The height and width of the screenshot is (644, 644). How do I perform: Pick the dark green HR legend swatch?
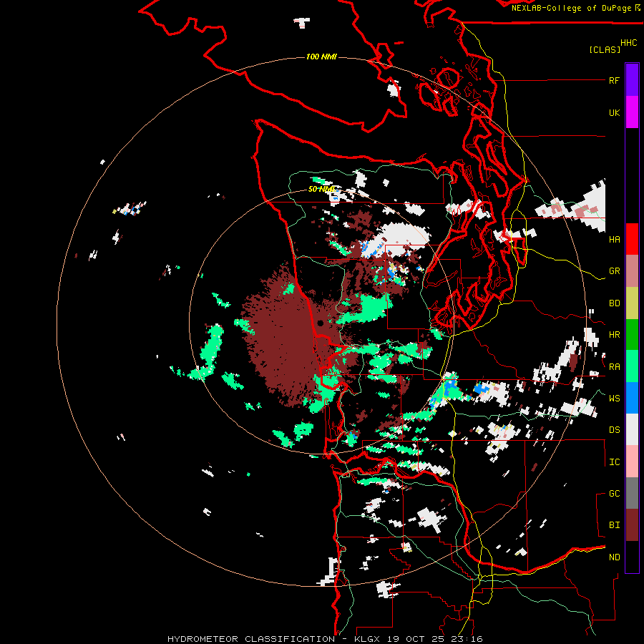click(x=632, y=335)
